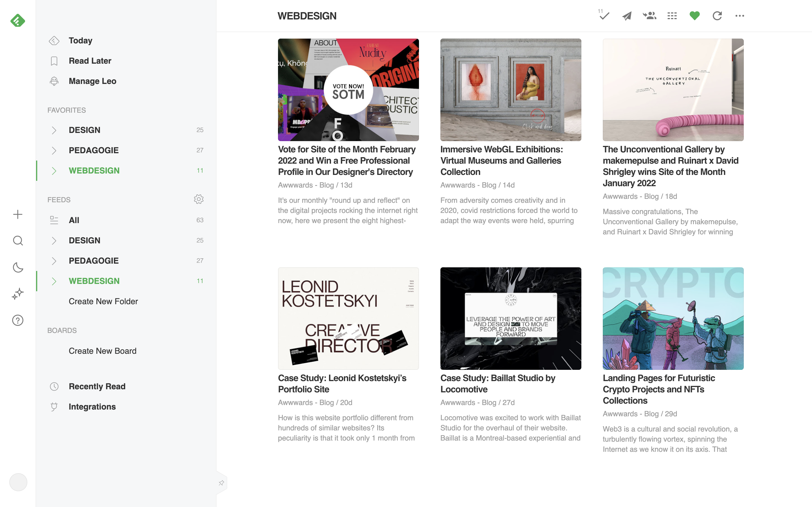
Task: Click the paper plane share icon
Action: tap(626, 16)
